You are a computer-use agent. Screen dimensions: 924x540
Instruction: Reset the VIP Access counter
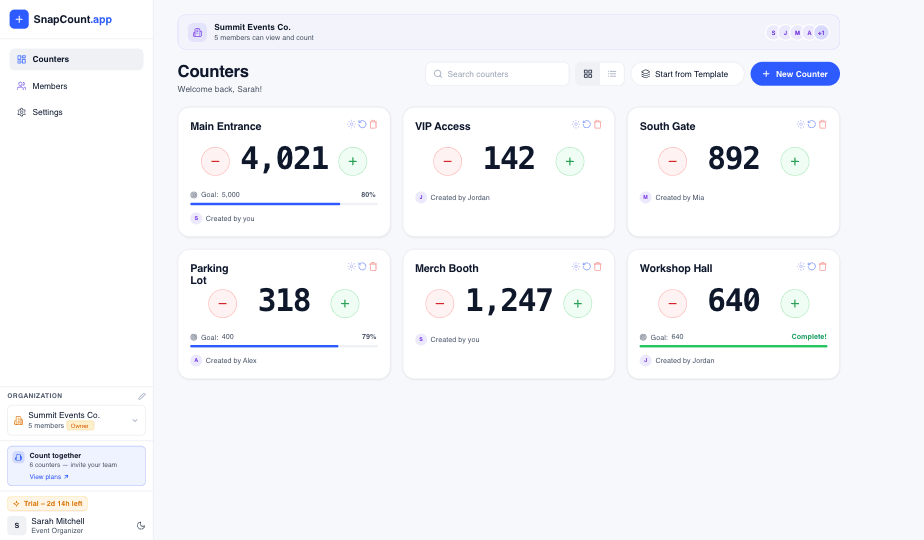click(586, 124)
